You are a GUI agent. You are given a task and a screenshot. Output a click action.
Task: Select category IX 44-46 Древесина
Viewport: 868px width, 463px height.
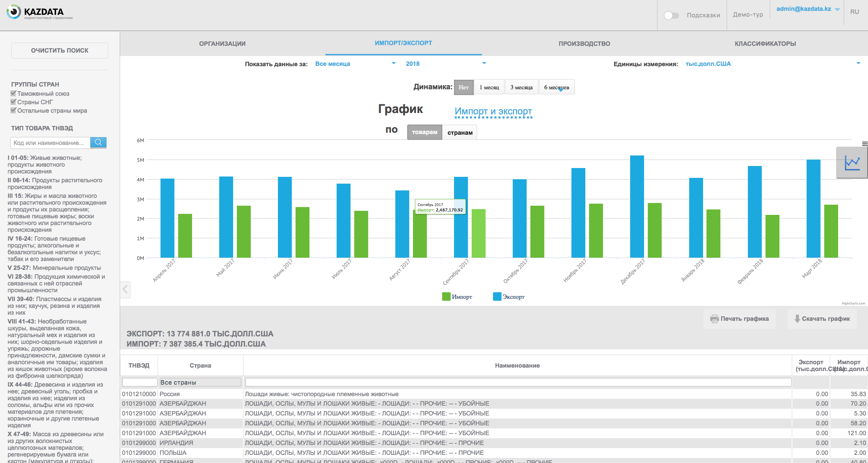pyautogui.click(x=55, y=405)
